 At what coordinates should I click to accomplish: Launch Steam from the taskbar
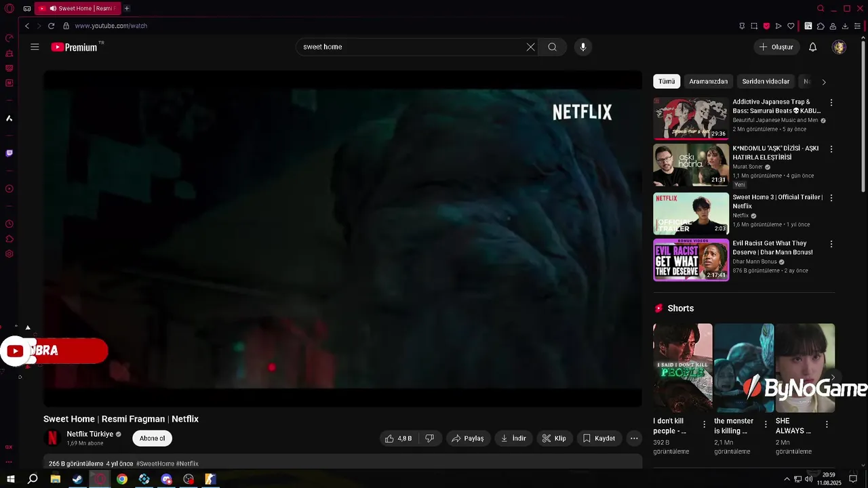click(x=77, y=479)
